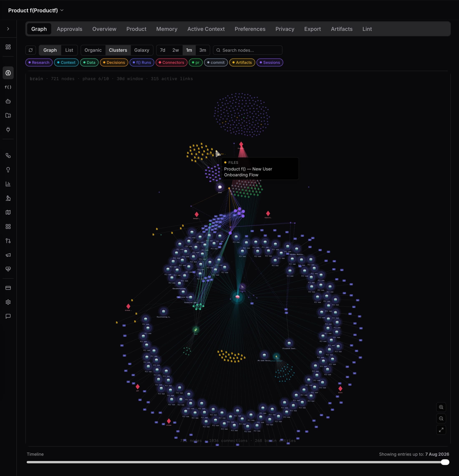This screenshot has height=476, width=459.
Task: Toggle the commit node filter
Action: (x=216, y=62)
